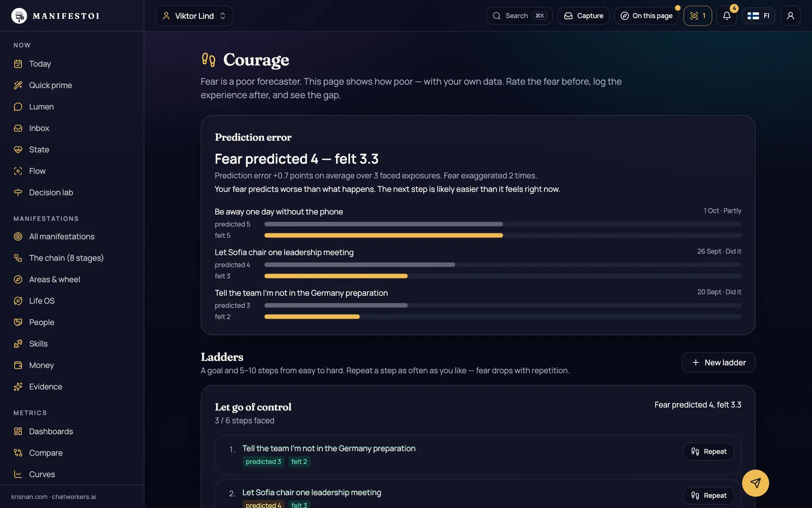Create a New ladder
The image size is (812, 508).
(x=718, y=363)
